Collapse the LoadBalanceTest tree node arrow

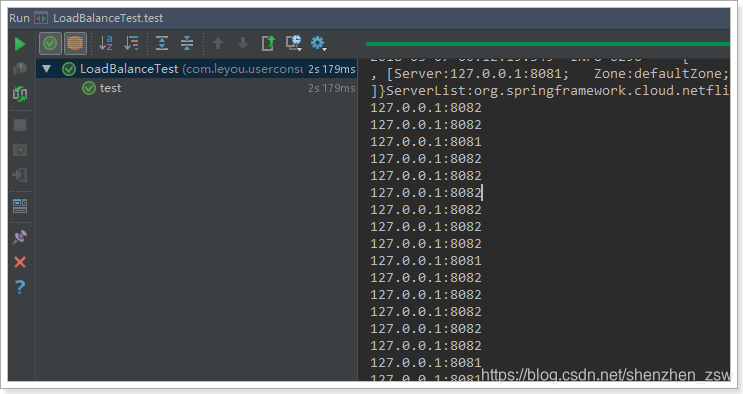point(46,69)
